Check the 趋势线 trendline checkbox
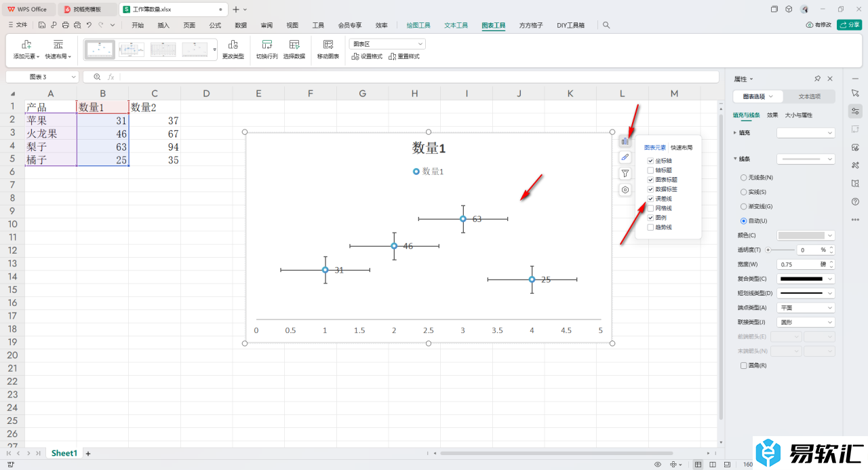The width and height of the screenshot is (868, 470). (x=651, y=227)
